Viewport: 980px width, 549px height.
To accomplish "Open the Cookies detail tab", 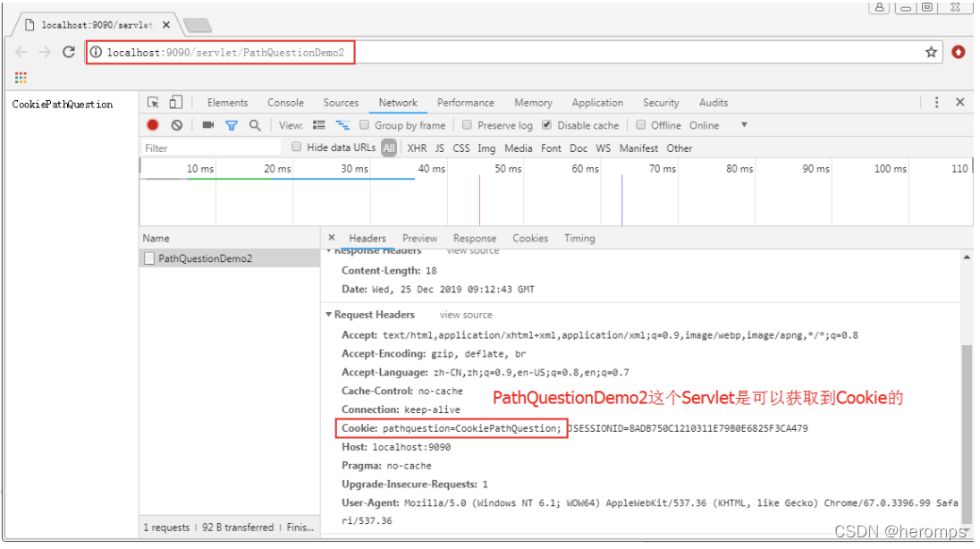I will [x=530, y=238].
